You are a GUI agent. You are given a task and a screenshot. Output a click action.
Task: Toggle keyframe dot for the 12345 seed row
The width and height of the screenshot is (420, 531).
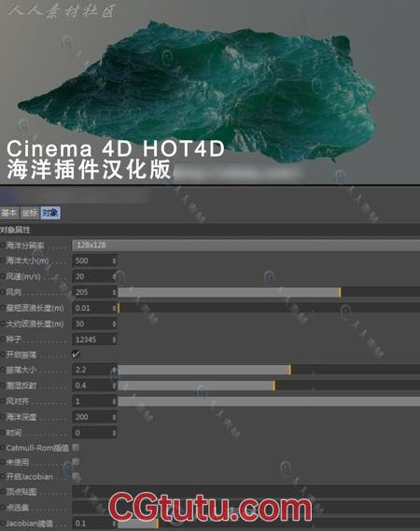click(x=3, y=340)
